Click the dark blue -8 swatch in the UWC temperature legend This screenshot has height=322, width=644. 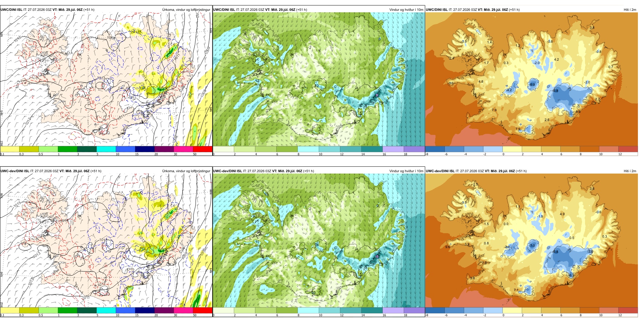pos(435,149)
